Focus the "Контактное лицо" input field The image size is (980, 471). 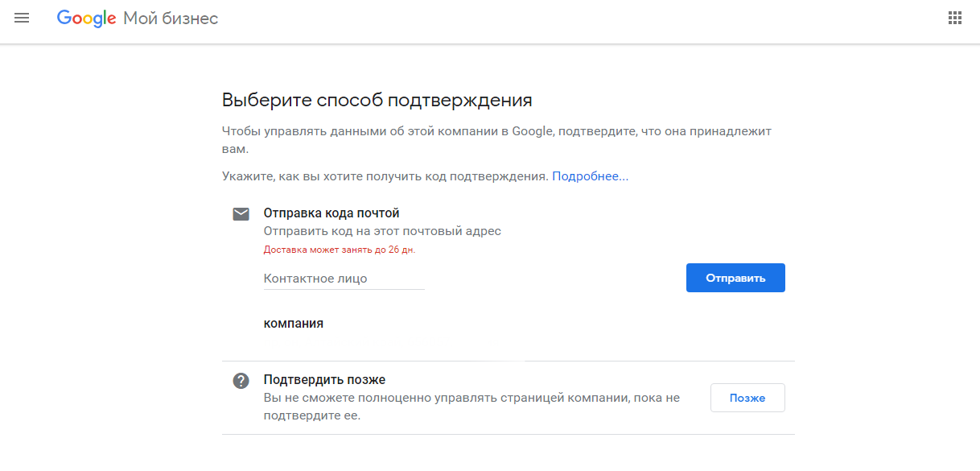point(344,279)
